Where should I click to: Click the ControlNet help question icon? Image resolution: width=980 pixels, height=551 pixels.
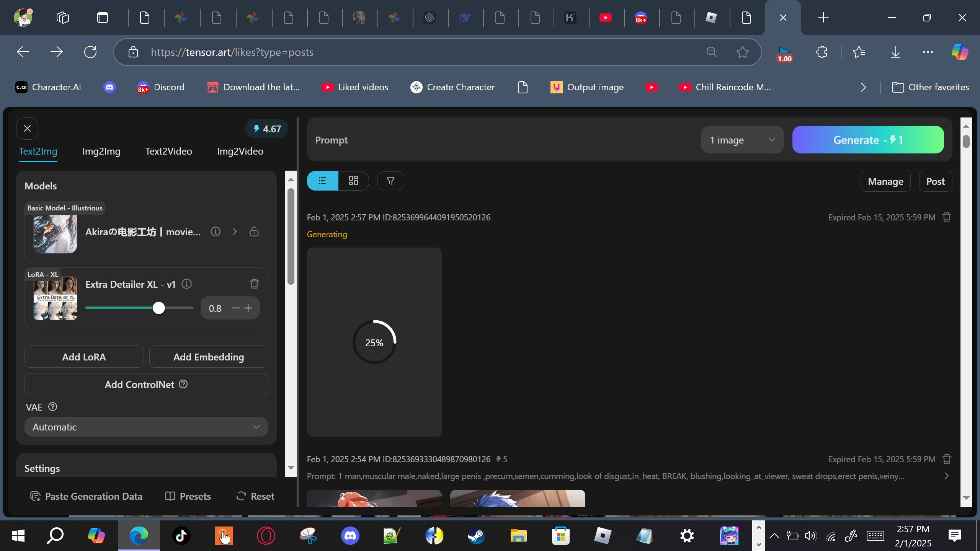coord(183,384)
